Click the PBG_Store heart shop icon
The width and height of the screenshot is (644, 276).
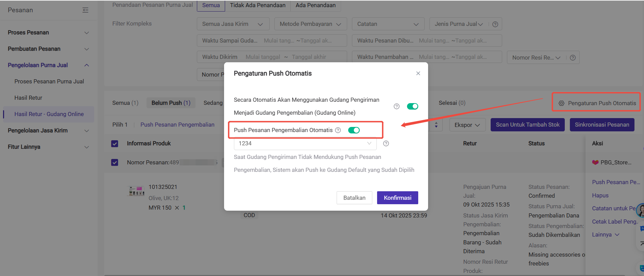[x=595, y=162]
